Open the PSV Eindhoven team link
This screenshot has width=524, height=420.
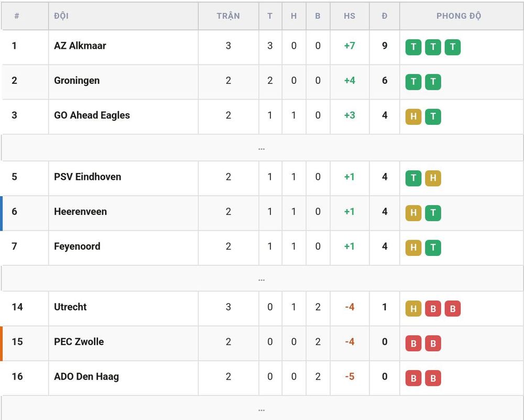[x=88, y=177]
